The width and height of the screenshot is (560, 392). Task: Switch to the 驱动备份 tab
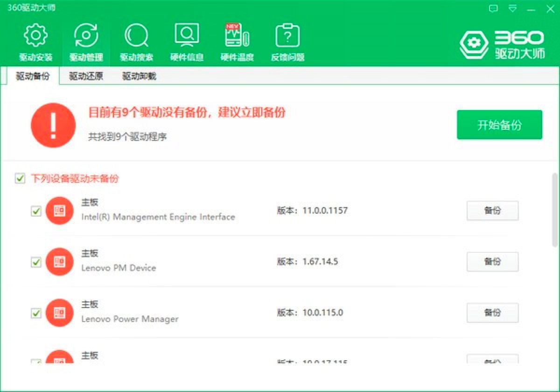pos(33,77)
